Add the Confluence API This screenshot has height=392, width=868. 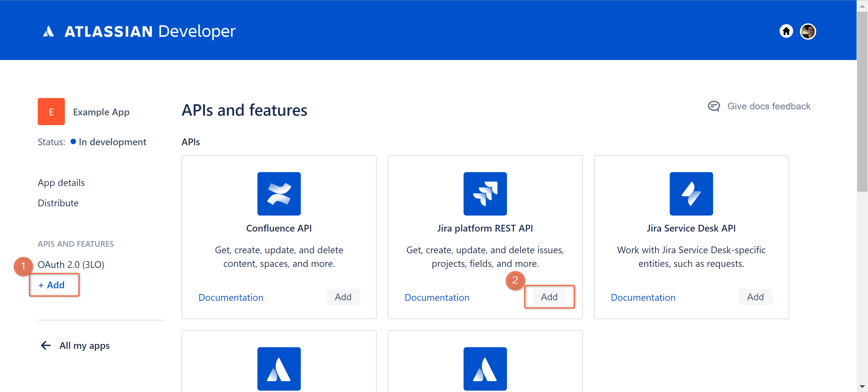click(x=343, y=297)
